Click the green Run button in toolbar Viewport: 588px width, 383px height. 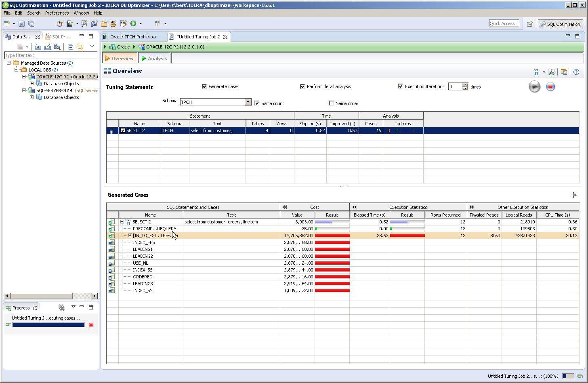point(133,23)
